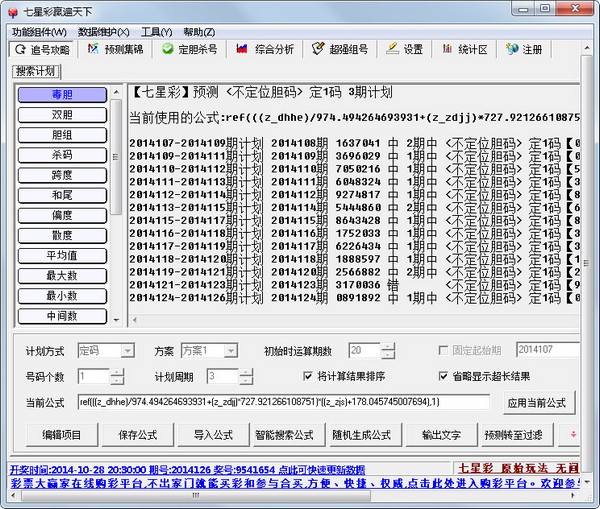Decrease 号码个数 value
600x509 pixels.
(x=117, y=380)
